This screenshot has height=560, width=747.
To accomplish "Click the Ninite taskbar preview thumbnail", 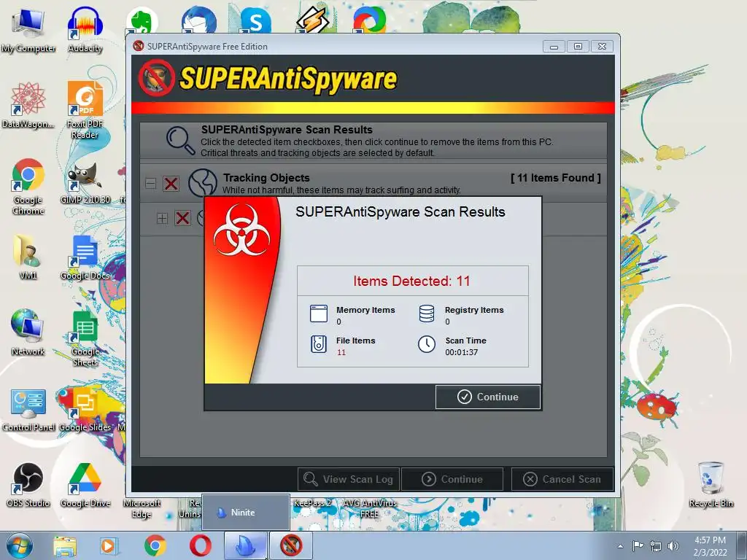I will pyautogui.click(x=246, y=513).
